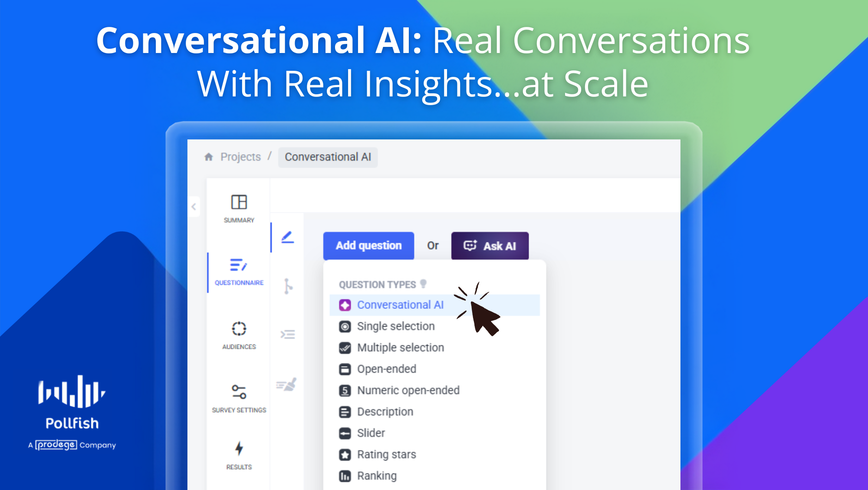Choose Open-ended question type

[x=434, y=369]
